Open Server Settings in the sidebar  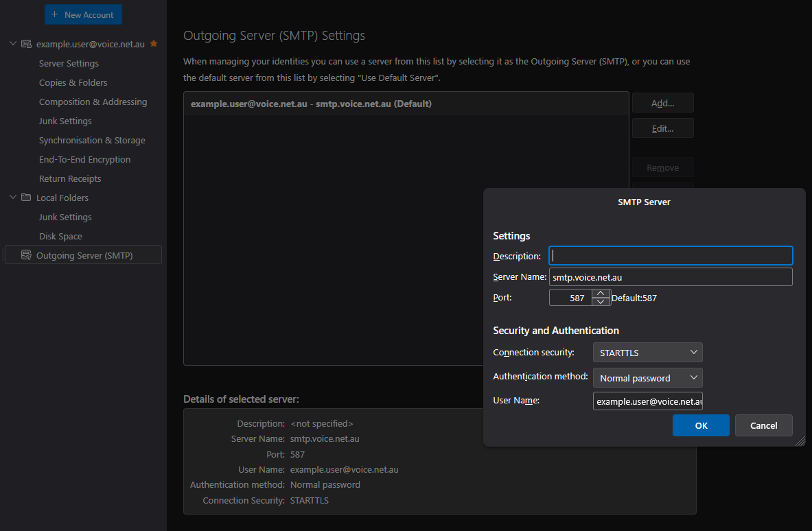(x=69, y=63)
